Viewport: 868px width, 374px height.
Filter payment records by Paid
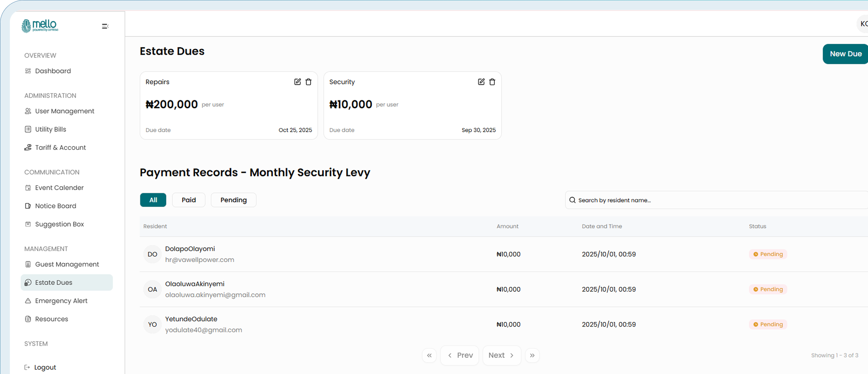[x=189, y=200]
